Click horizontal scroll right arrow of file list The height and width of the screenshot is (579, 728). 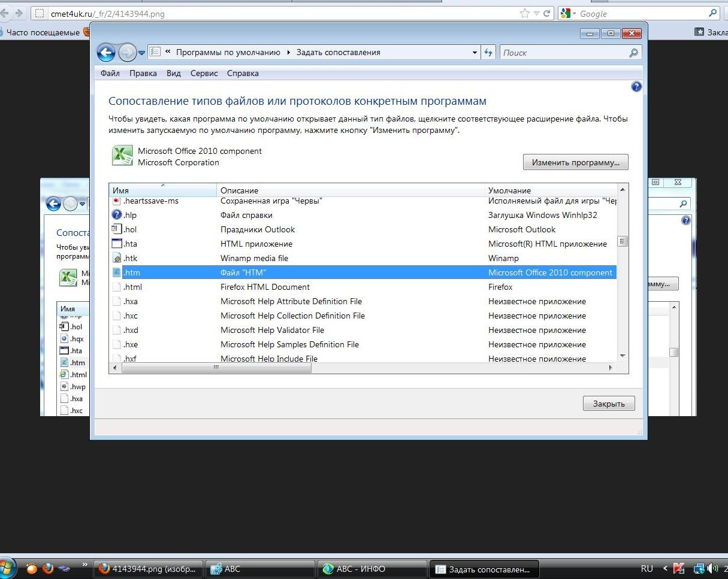(611, 368)
